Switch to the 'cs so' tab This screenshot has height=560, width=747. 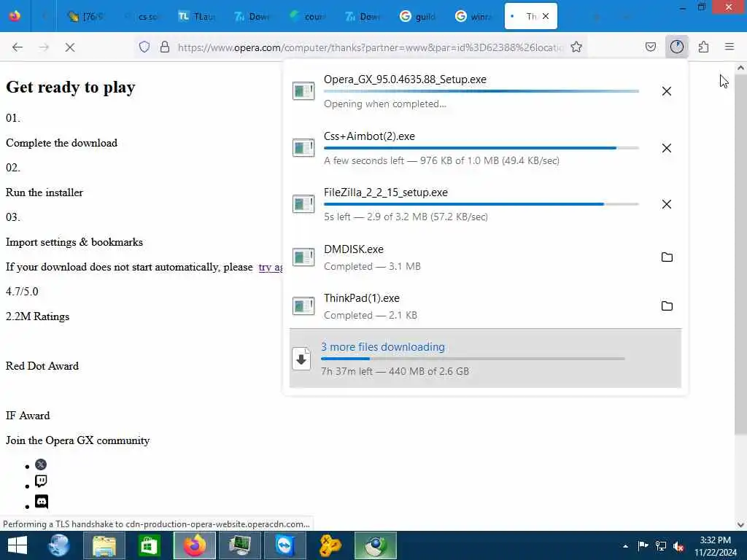[x=142, y=17]
